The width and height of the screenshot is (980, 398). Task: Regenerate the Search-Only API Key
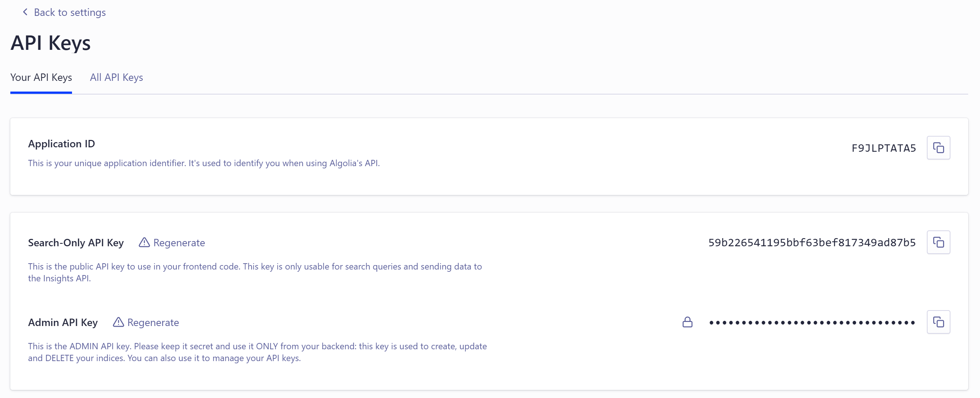pyautogui.click(x=179, y=243)
